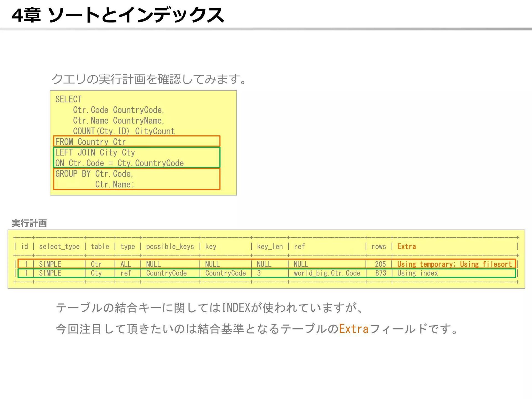Click the slide title 4章 ソートとインデックス
This screenshot has height=399, width=532.
pyautogui.click(x=118, y=15)
